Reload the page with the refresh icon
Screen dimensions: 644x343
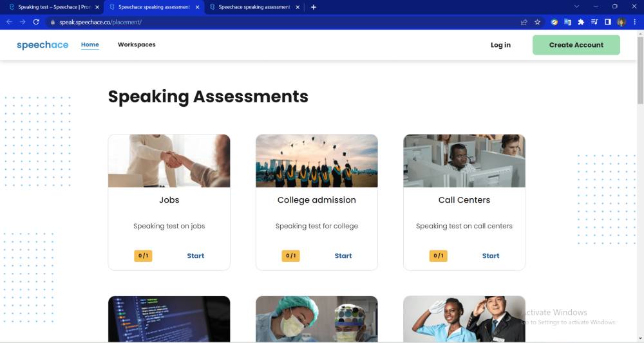[36, 22]
